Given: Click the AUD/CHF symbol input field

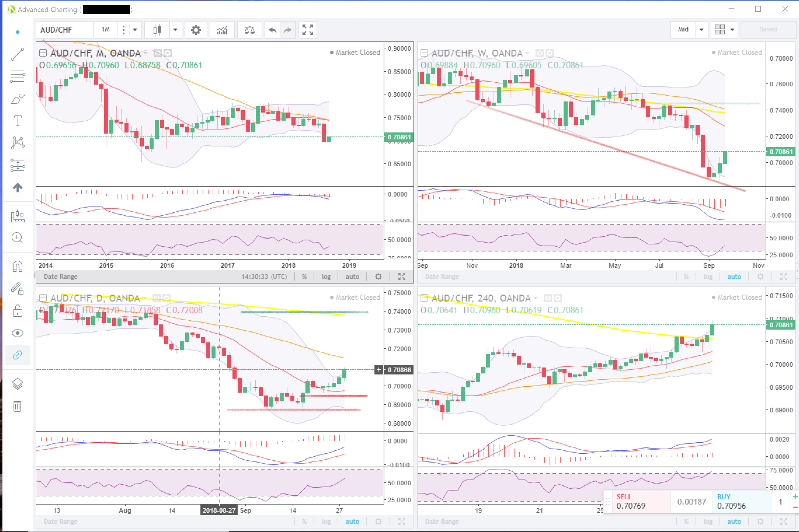Looking at the screenshot, I should [x=65, y=30].
